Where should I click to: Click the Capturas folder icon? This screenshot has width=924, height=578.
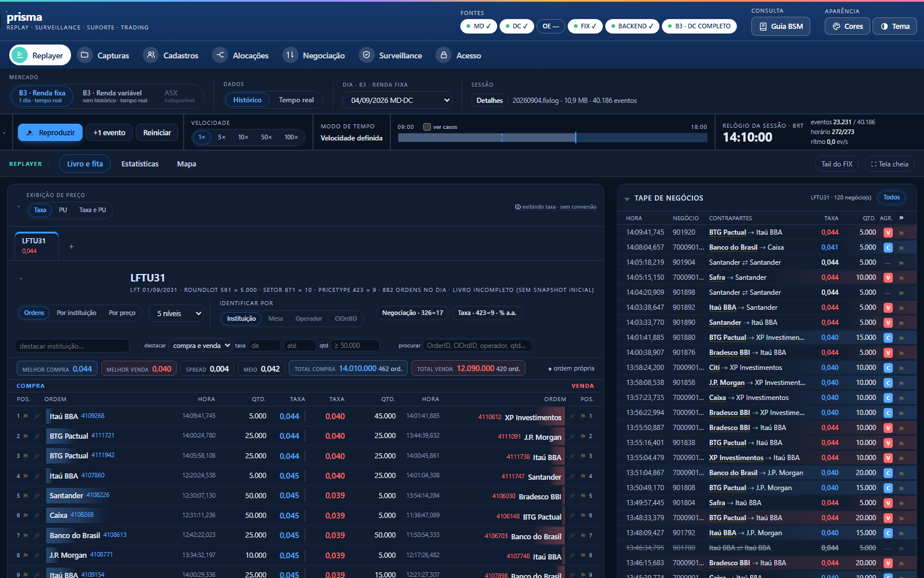click(85, 55)
